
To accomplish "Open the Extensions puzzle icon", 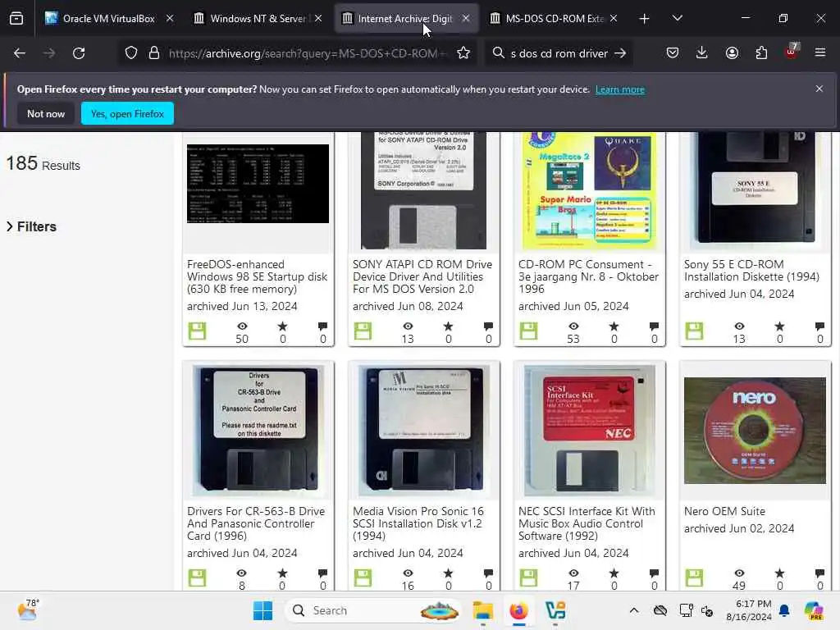I will (761, 52).
